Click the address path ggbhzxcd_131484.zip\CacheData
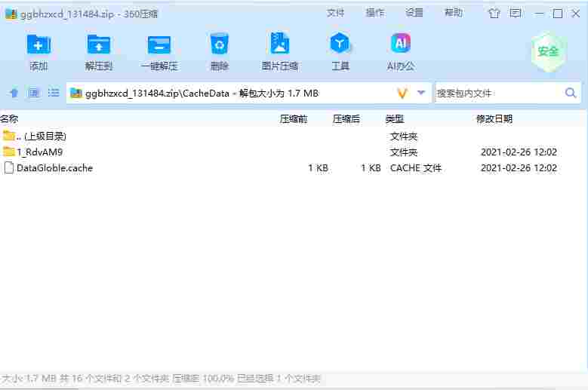The image size is (588, 390). click(157, 94)
